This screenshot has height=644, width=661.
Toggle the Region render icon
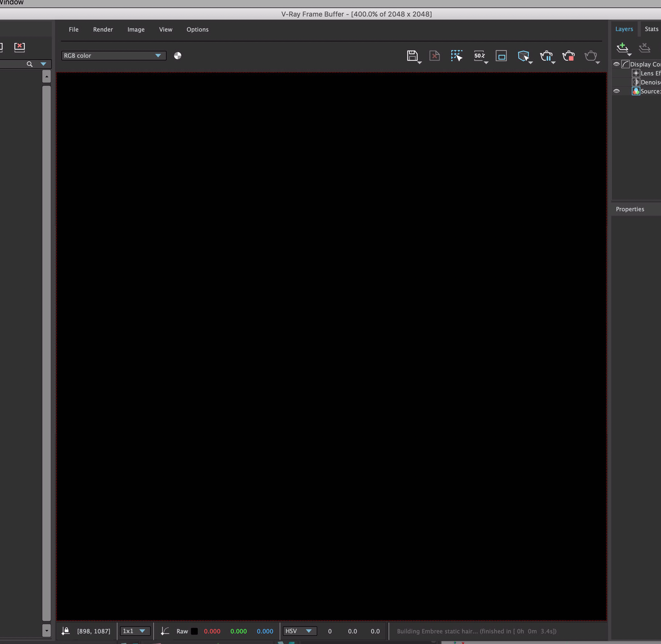501,56
